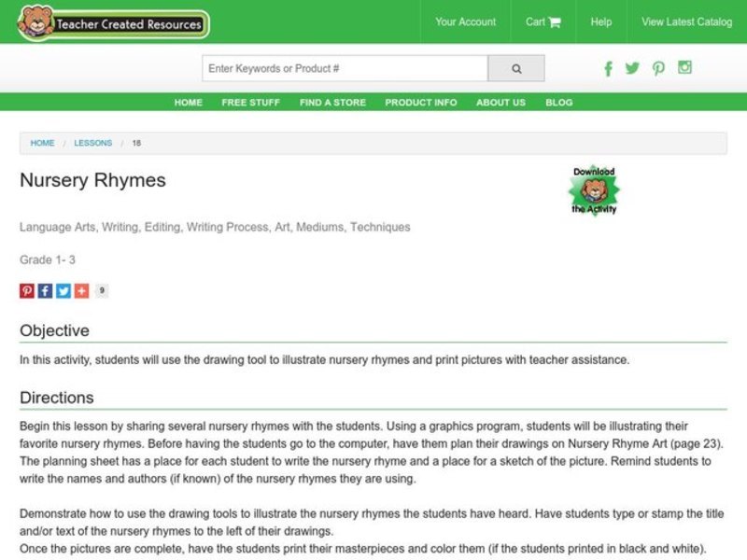This screenshot has height=560, width=747.
Task: Click the magnifying glass search button
Action: point(515,68)
